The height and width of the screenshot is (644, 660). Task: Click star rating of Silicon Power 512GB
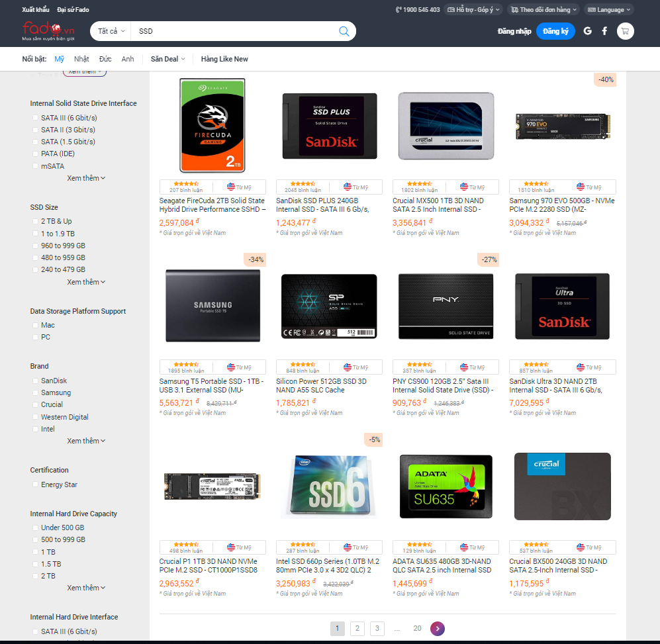click(303, 364)
